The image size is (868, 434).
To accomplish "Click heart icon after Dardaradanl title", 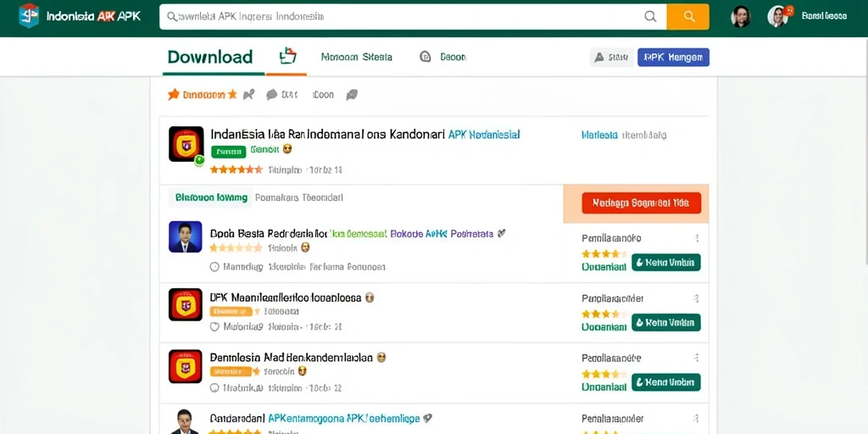I will [427, 418].
